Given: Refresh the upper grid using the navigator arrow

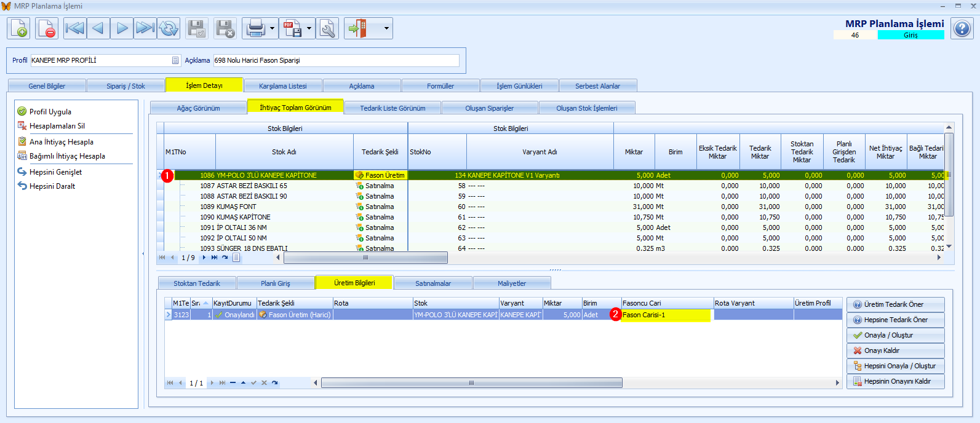Looking at the screenshot, I should coord(225,258).
